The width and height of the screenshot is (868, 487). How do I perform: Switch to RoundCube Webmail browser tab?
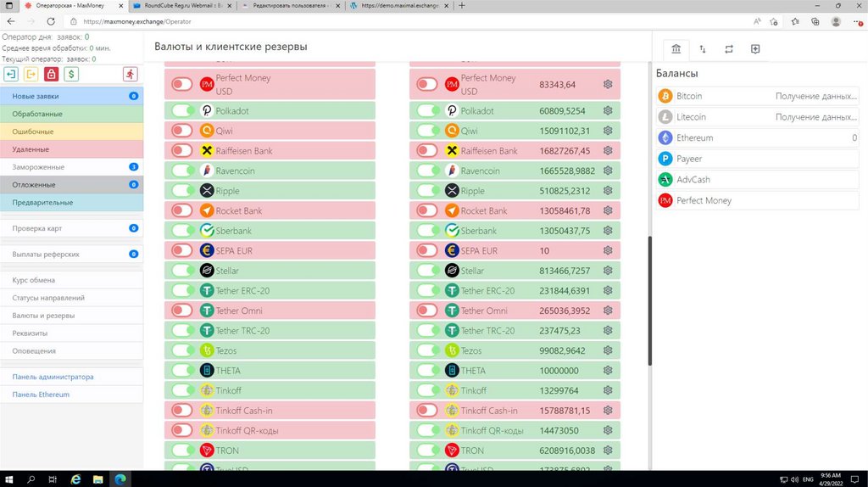pyautogui.click(x=183, y=6)
